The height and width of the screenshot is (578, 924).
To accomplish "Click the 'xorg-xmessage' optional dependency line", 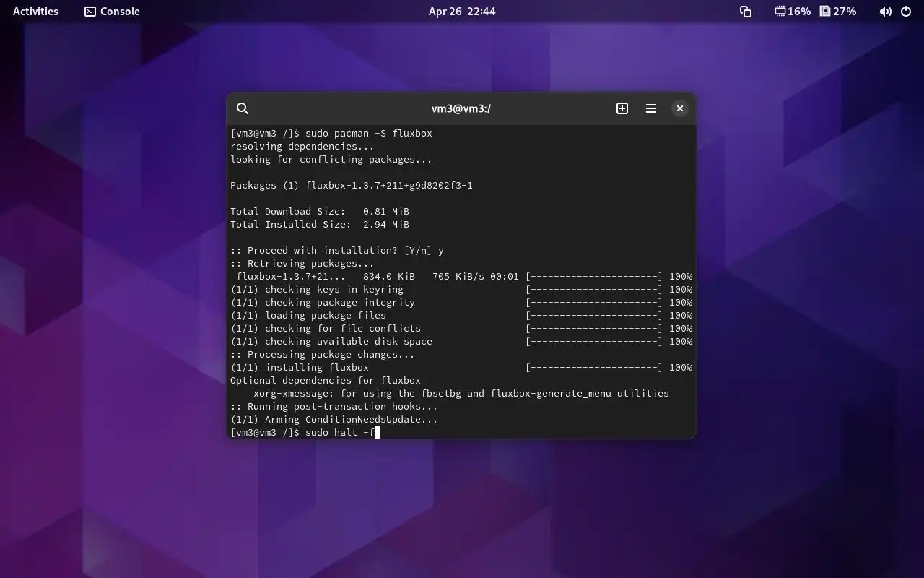I will point(461,394).
